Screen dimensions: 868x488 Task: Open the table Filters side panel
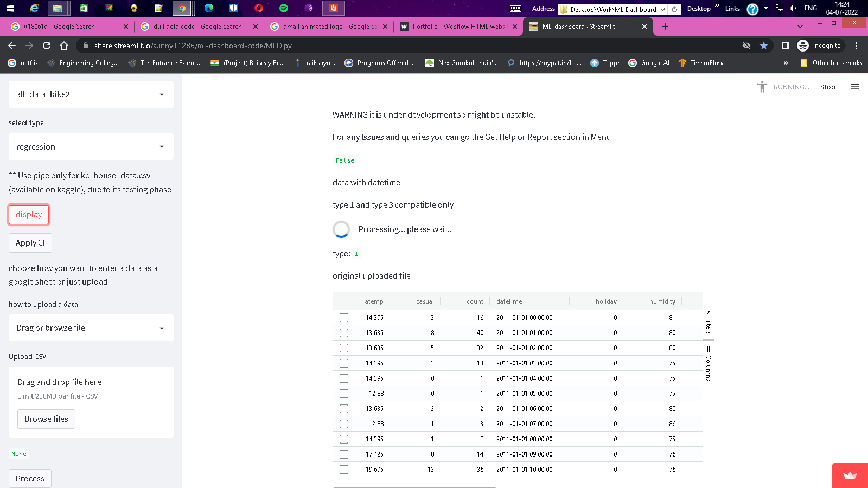click(x=709, y=320)
